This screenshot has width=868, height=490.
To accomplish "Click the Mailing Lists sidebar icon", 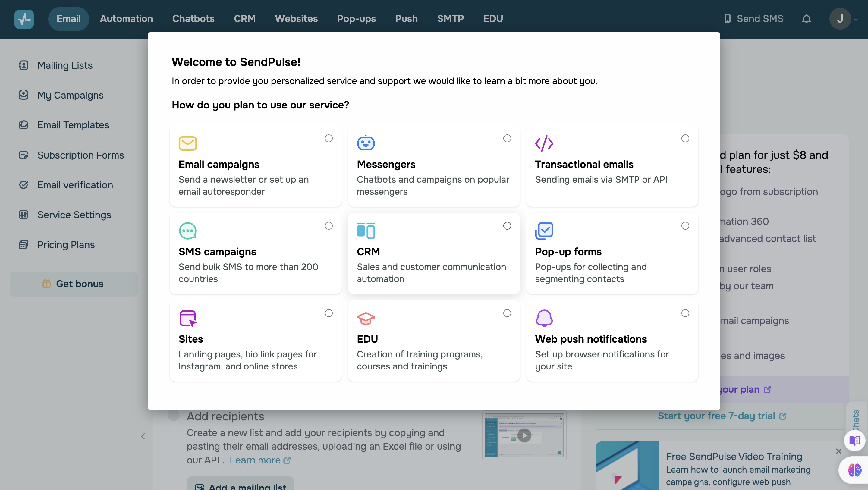I will point(23,65).
